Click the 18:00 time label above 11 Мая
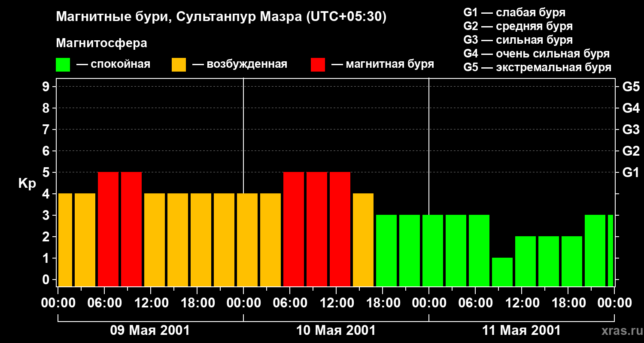Image resolution: width=644 pixels, height=343 pixels. point(568,303)
